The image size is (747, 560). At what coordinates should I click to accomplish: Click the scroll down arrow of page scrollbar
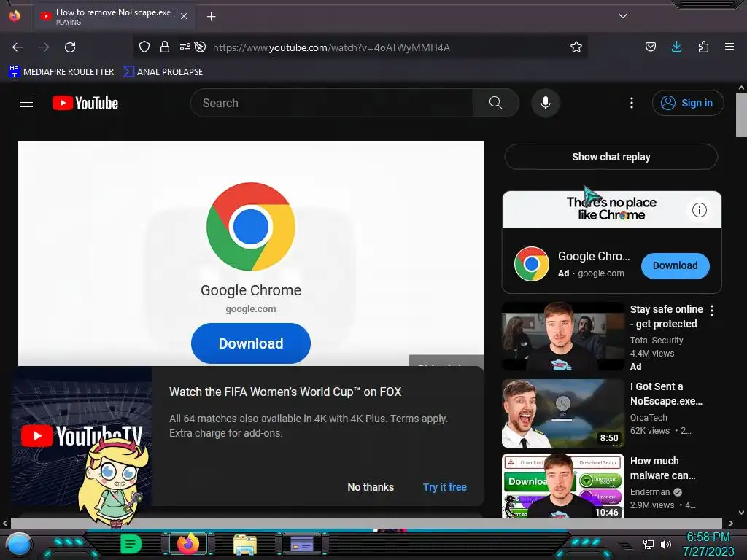tap(741, 513)
